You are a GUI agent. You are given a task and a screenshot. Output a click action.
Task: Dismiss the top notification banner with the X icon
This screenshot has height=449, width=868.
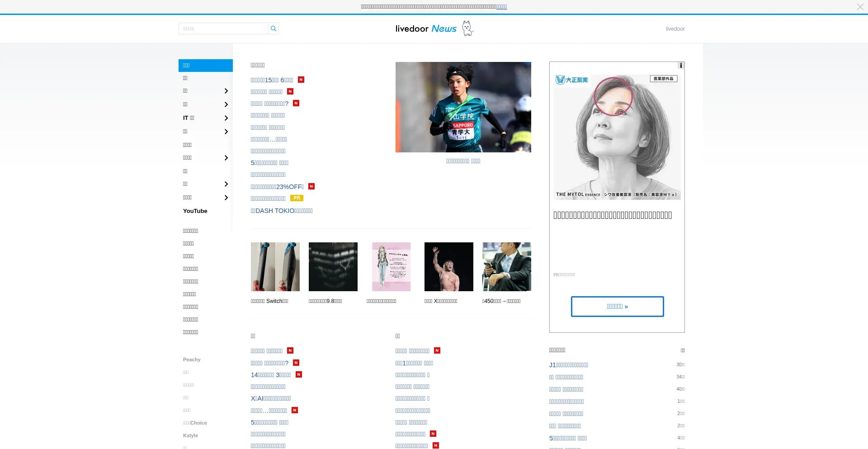point(860,7)
